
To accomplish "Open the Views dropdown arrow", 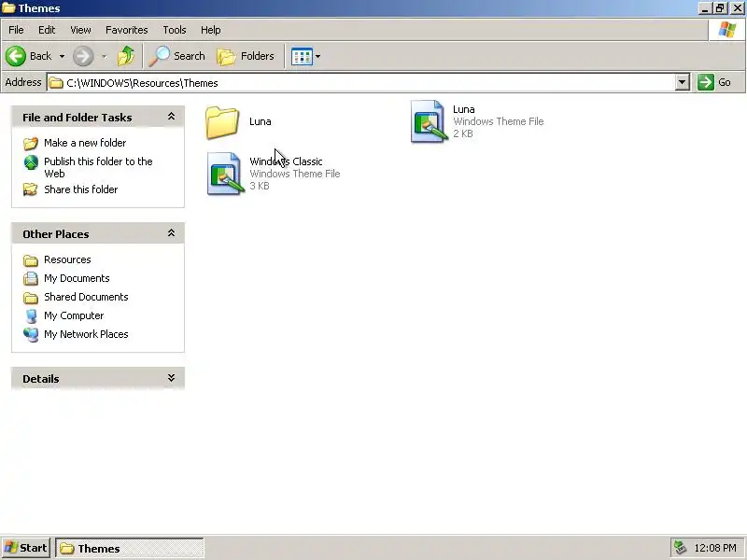I will click(317, 57).
